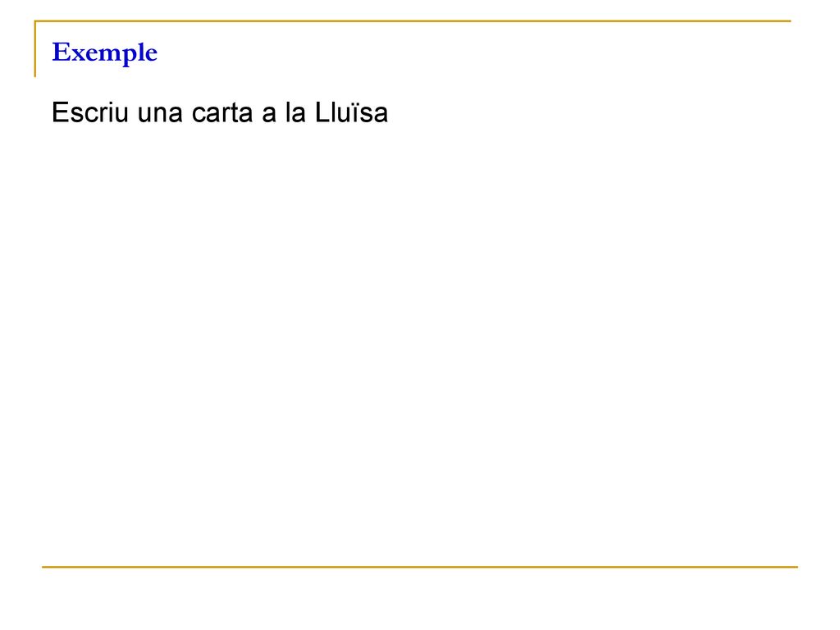Click the capital "L" in "Lluïsa"

click(x=322, y=112)
